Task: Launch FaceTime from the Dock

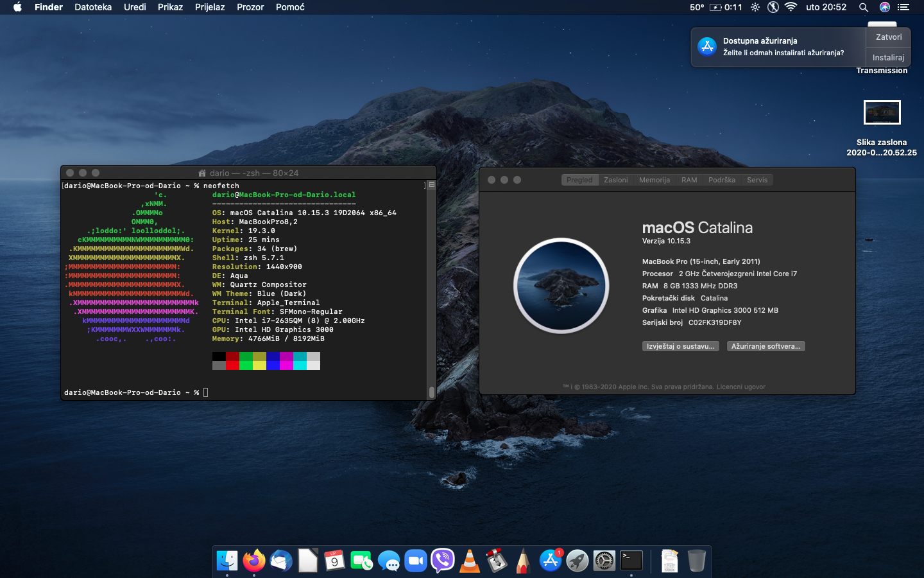Action: click(362, 561)
